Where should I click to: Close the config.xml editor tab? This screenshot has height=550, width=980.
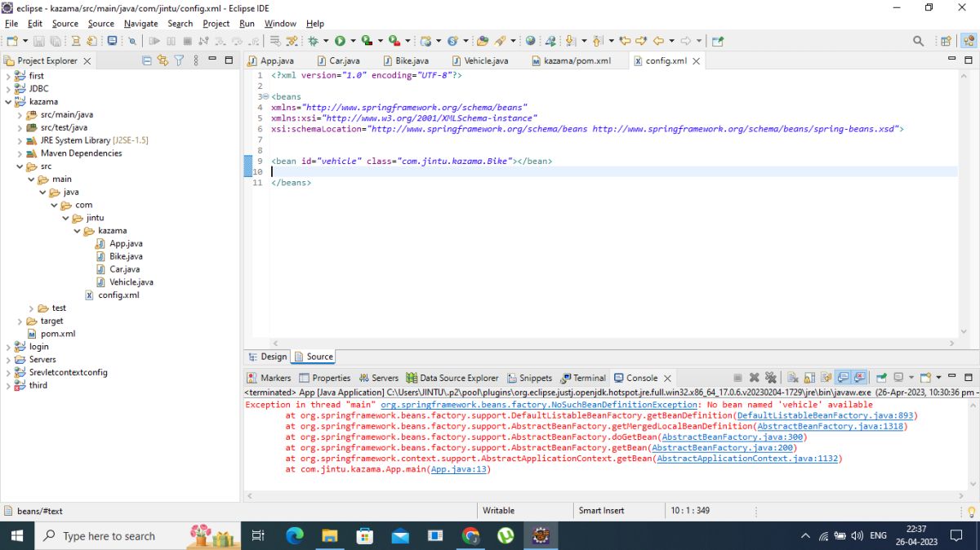pyautogui.click(x=696, y=61)
